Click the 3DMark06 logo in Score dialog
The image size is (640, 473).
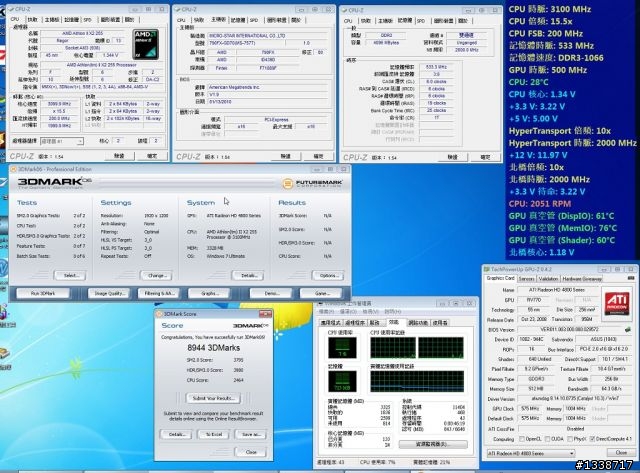pyautogui.click(x=251, y=326)
